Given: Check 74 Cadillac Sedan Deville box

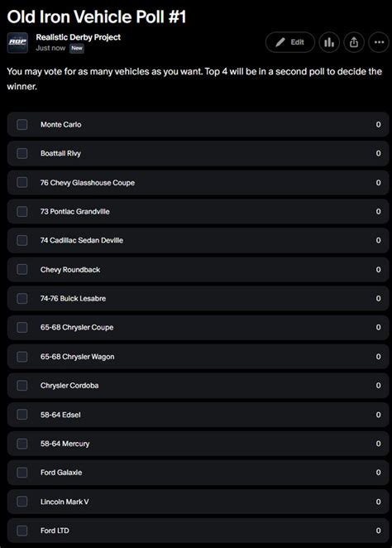Looking at the screenshot, I should click(x=22, y=240).
